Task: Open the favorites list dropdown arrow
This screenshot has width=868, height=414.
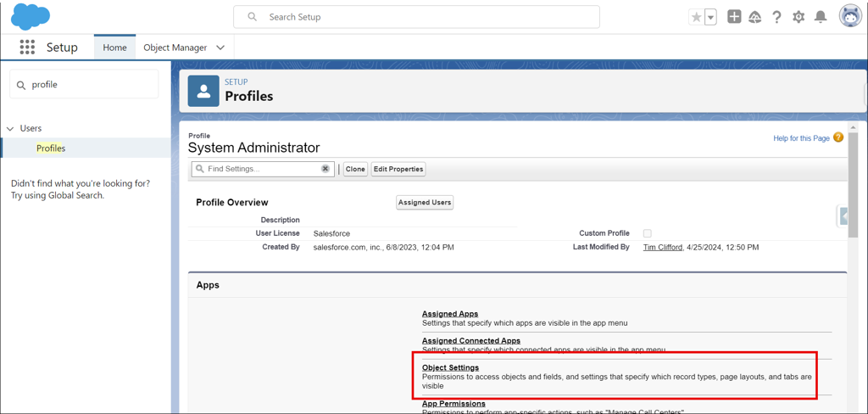Action: coord(711,17)
